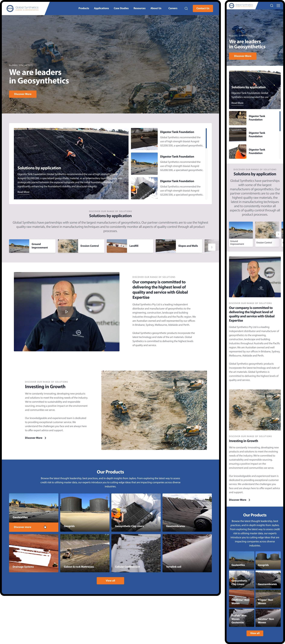Go to Case Studies in navigation

click(121, 8)
